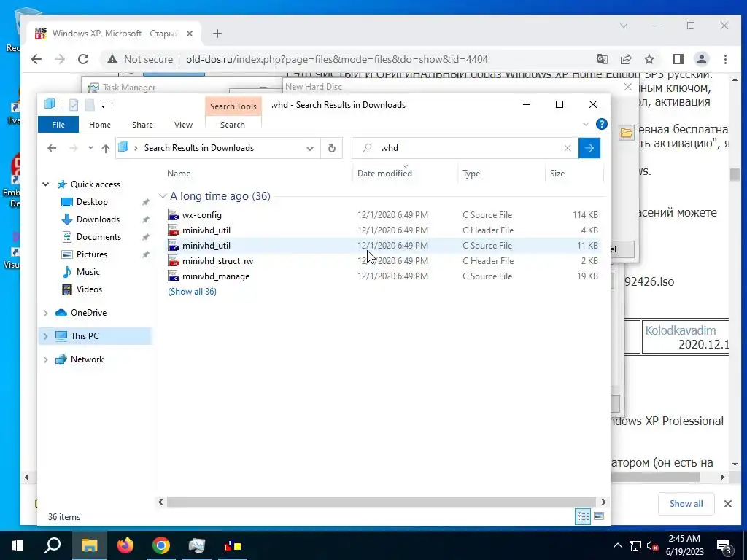The image size is (747, 560).
Task: Sort by the Type column header
Action: [x=471, y=174]
